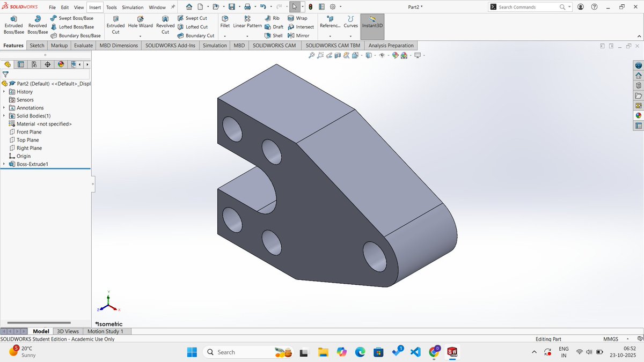Select Front Plane in feature tree

point(29,132)
